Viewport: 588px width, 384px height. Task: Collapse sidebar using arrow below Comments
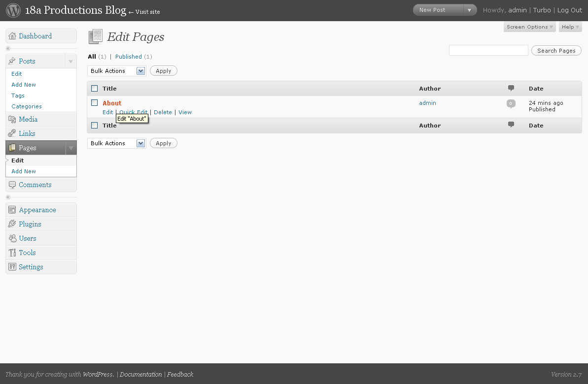[8, 197]
